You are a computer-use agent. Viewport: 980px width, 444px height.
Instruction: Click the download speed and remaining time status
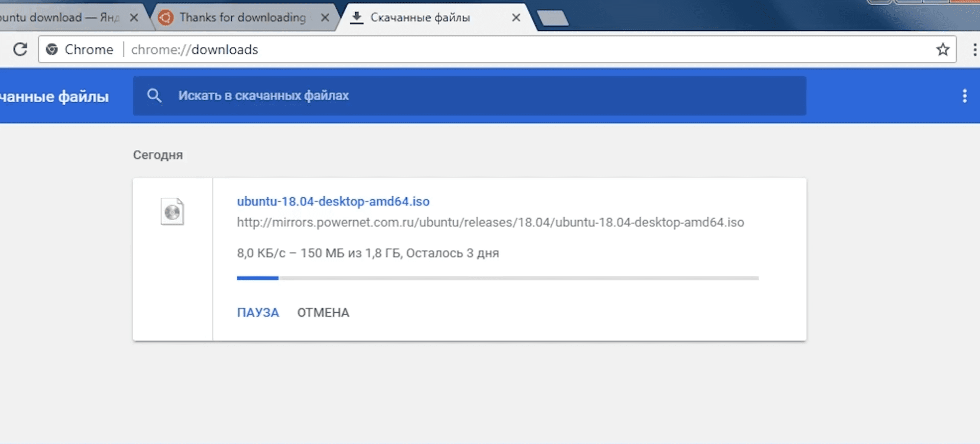[368, 253]
